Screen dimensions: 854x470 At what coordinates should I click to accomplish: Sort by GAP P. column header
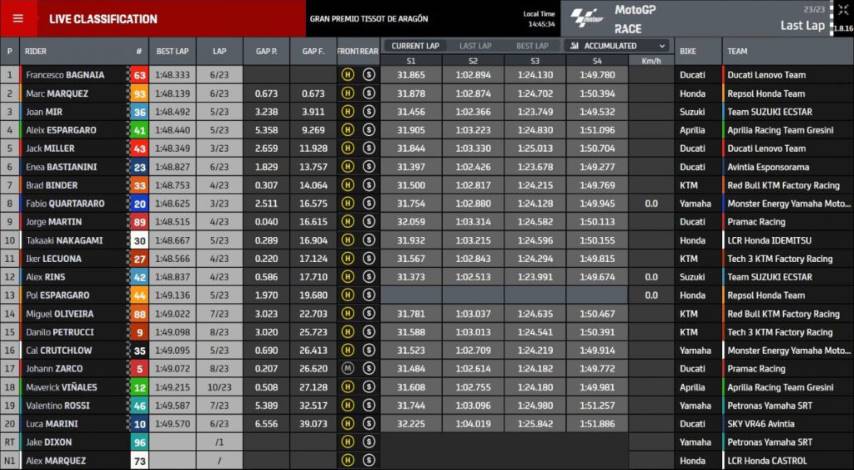point(266,51)
